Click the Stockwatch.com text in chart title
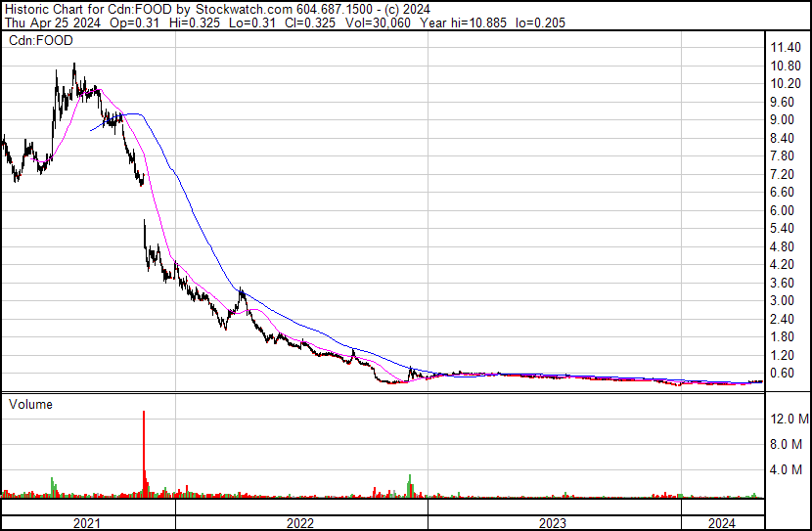812x531 pixels. [x=239, y=8]
